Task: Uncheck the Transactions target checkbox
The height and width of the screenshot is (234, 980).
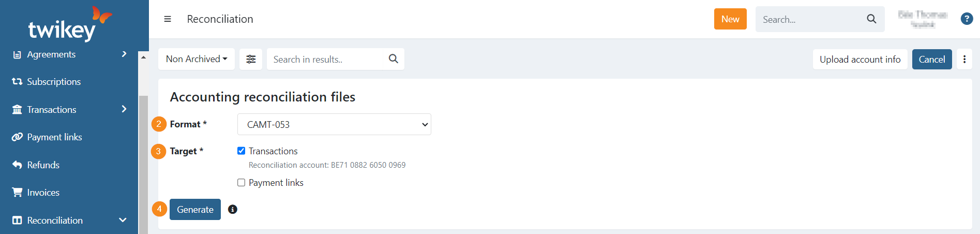Action: (x=242, y=151)
